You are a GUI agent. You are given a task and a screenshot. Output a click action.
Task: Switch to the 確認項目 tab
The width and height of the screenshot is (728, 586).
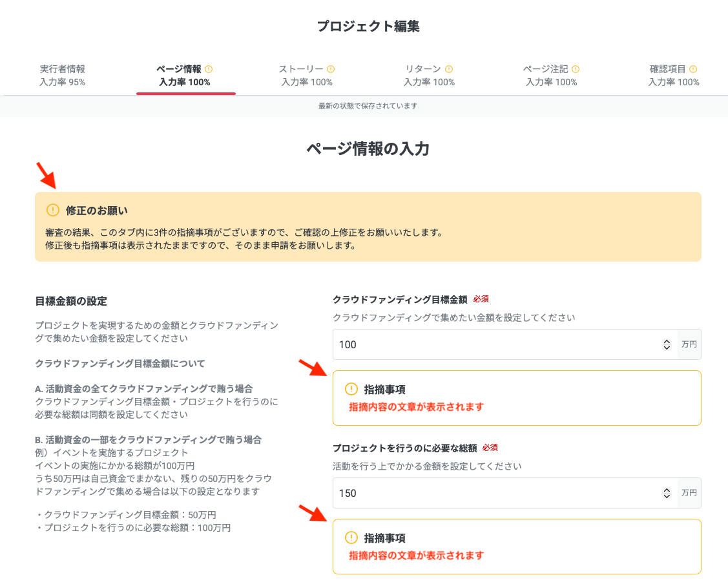tap(674, 76)
